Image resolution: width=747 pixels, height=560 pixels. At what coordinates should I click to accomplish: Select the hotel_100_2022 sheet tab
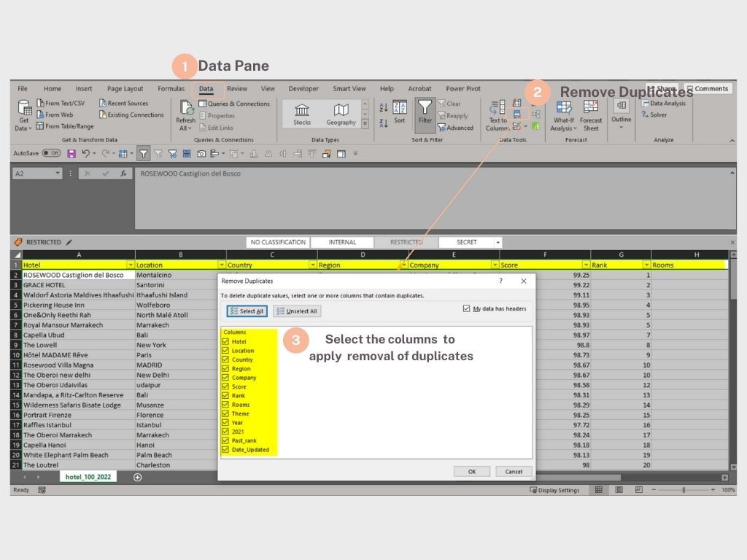pos(88,477)
